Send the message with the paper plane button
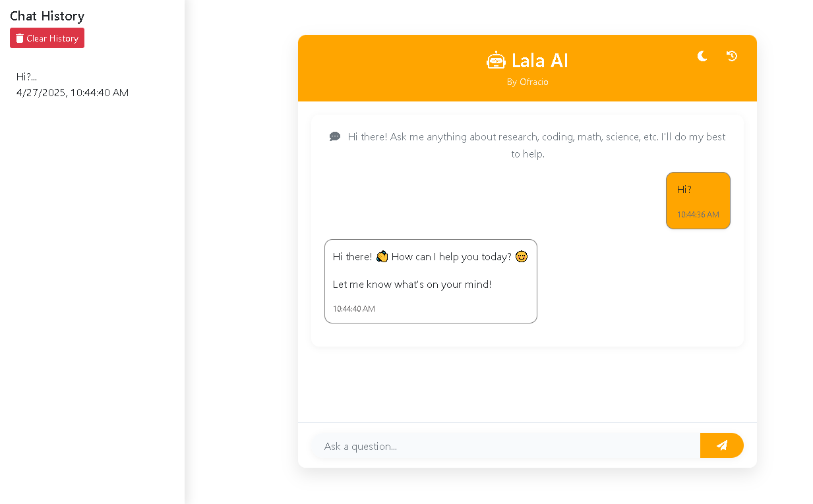Screen dimensions: 813x504 tap(721, 445)
